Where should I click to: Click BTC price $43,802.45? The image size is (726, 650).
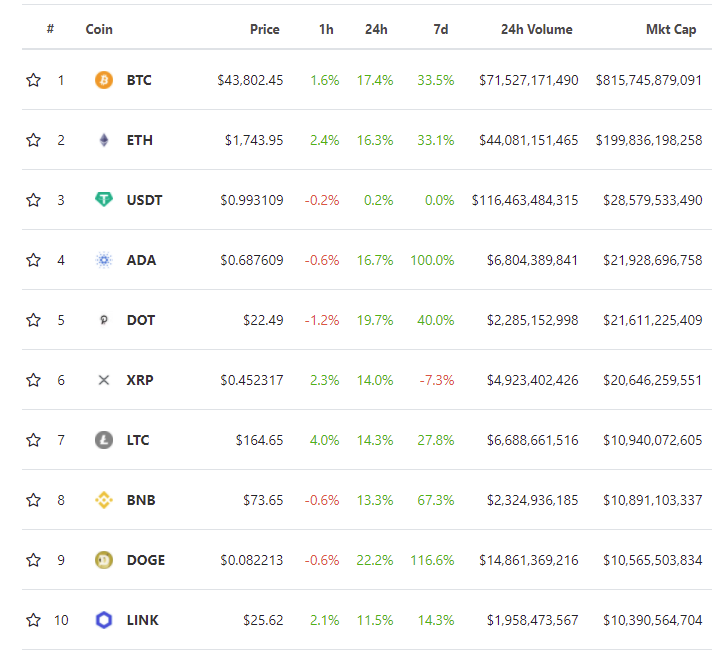(250, 80)
